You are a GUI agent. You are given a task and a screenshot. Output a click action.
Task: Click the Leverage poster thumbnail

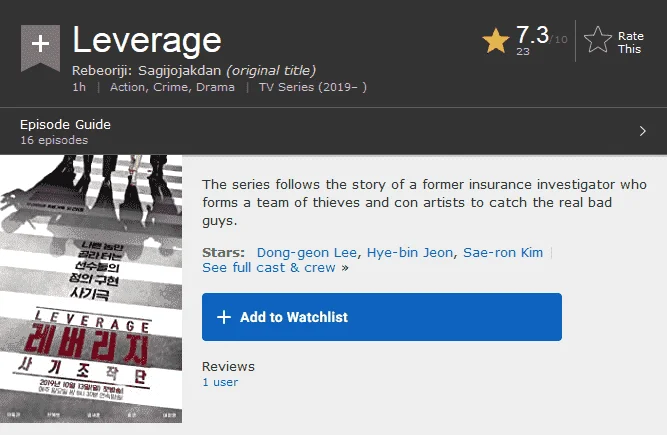[x=91, y=289]
